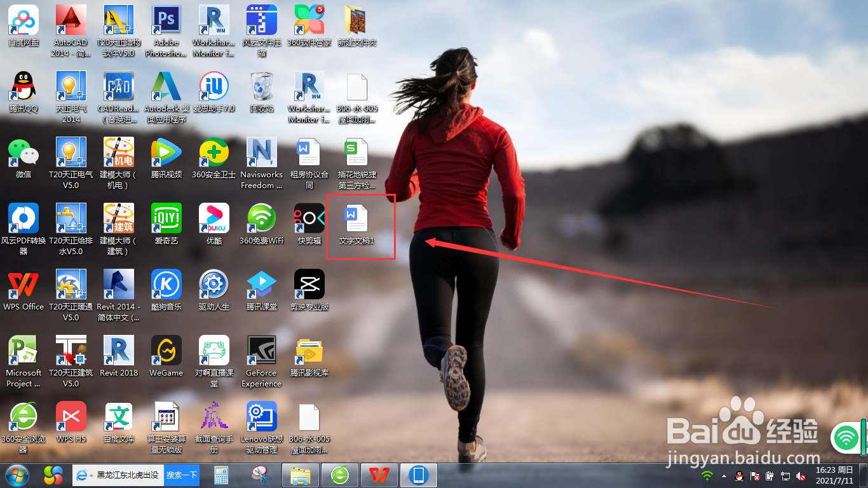Open 360免费WiFi desktop shortcut
The height and width of the screenshot is (488, 868).
click(x=262, y=224)
